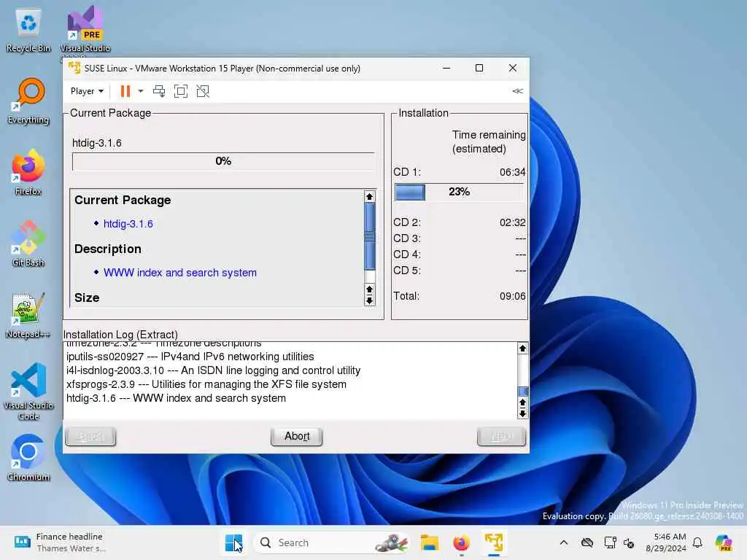The width and height of the screenshot is (747, 560).
Task: Maximize the VMware Player window
Action: [479, 68]
